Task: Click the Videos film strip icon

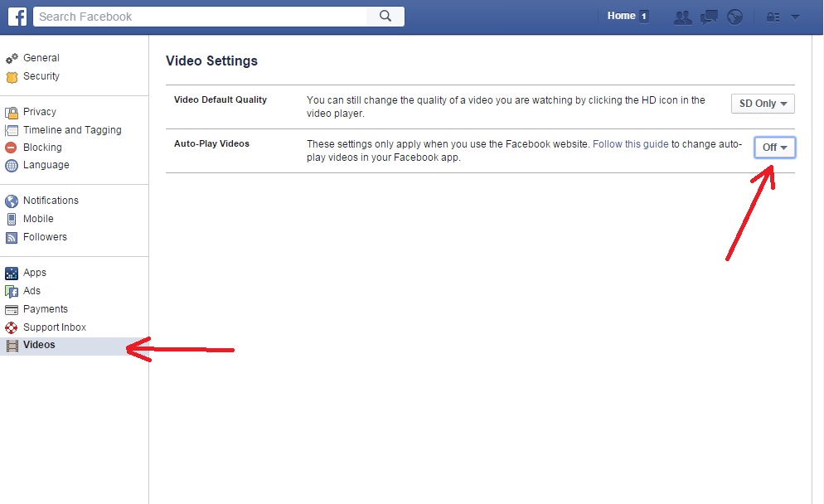Action: [x=12, y=346]
